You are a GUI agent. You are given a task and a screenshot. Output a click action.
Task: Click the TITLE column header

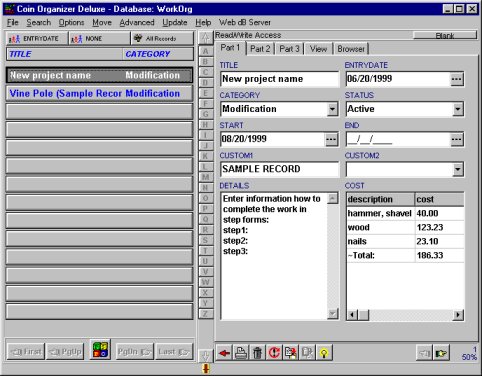click(64, 54)
